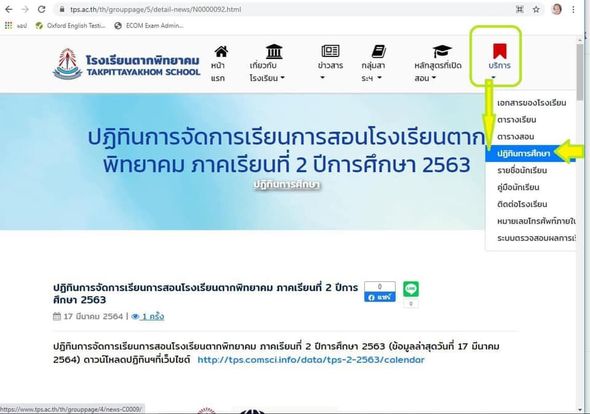Viewport: 590px width, 414px height.
Task: Choose ตารางเรียน from the services menu
Action: [x=516, y=120]
